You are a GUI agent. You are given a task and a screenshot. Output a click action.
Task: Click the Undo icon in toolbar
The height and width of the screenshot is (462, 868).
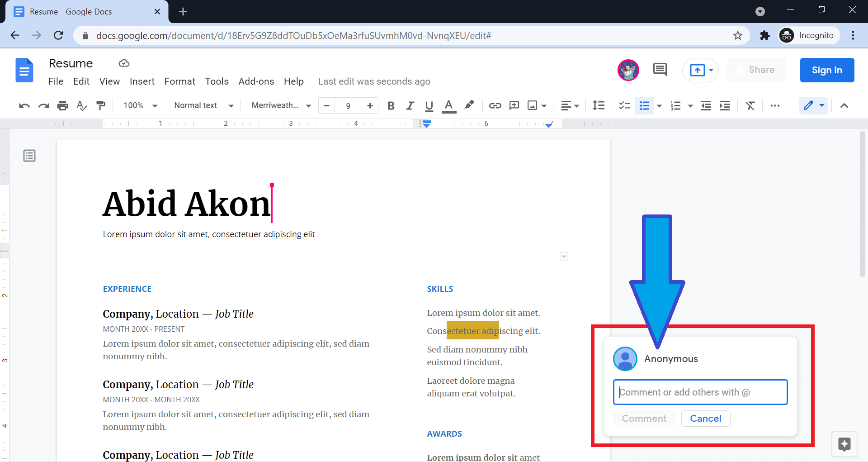point(24,106)
